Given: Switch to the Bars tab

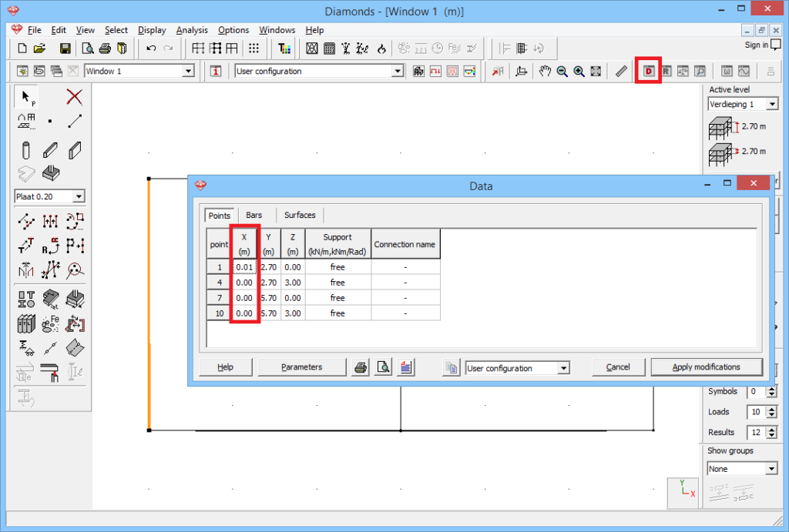Looking at the screenshot, I should (254, 216).
